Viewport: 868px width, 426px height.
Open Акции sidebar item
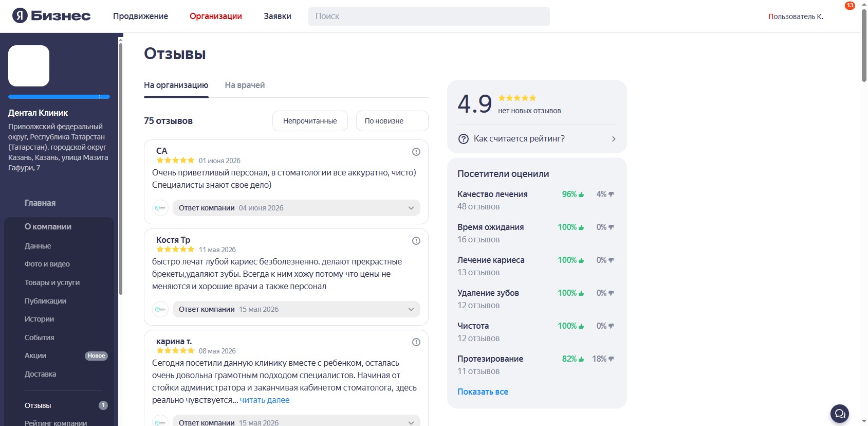[35, 356]
